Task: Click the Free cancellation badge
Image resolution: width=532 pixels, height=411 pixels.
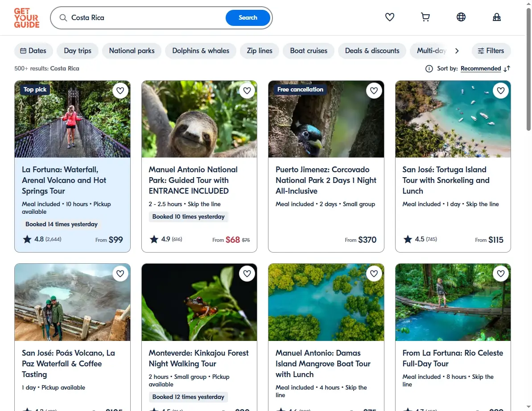Action: (x=300, y=90)
